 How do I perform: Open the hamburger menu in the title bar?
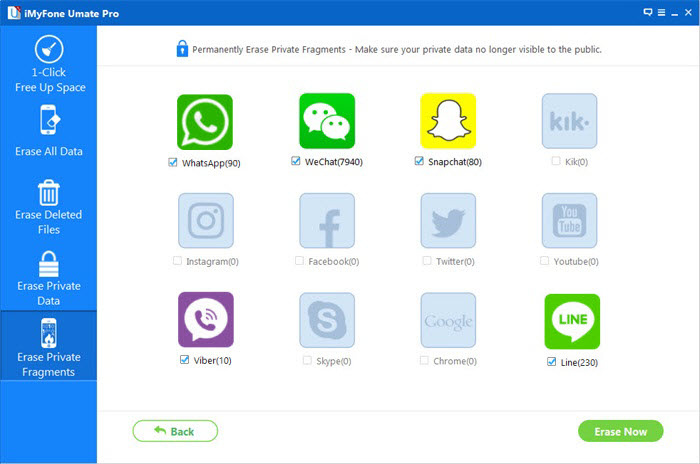(x=662, y=13)
